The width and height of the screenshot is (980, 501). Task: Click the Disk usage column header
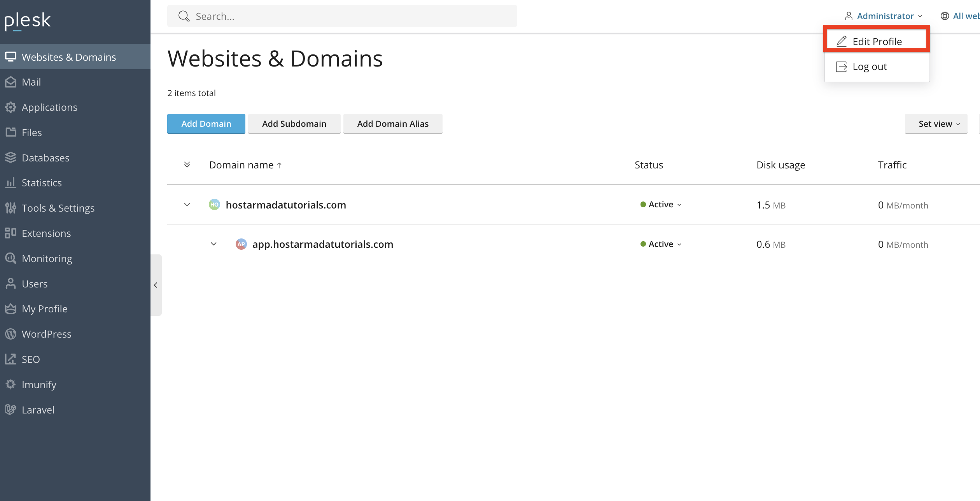[x=780, y=165]
